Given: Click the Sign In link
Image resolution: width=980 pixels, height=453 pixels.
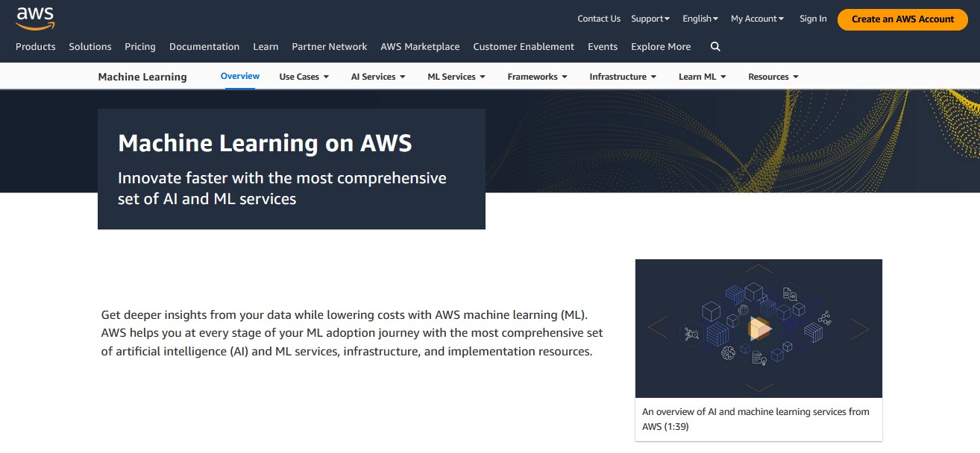Looking at the screenshot, I should point(812,18).
